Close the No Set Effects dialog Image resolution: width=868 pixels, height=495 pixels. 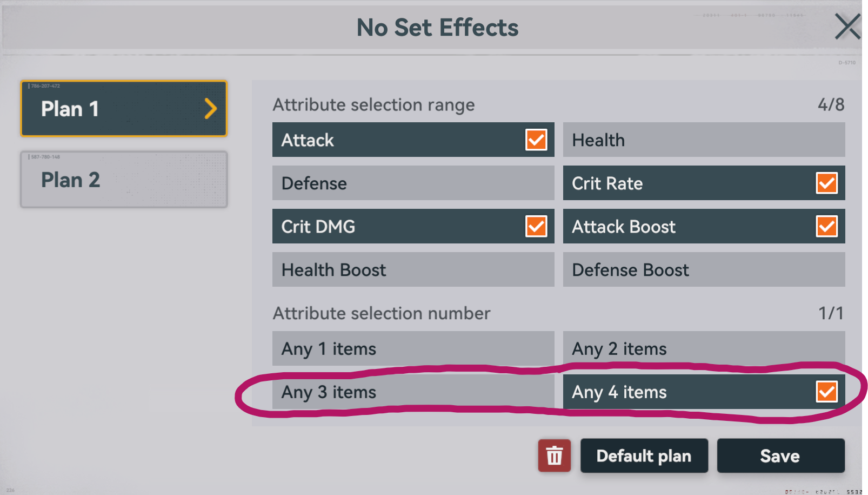pos(846,27)
